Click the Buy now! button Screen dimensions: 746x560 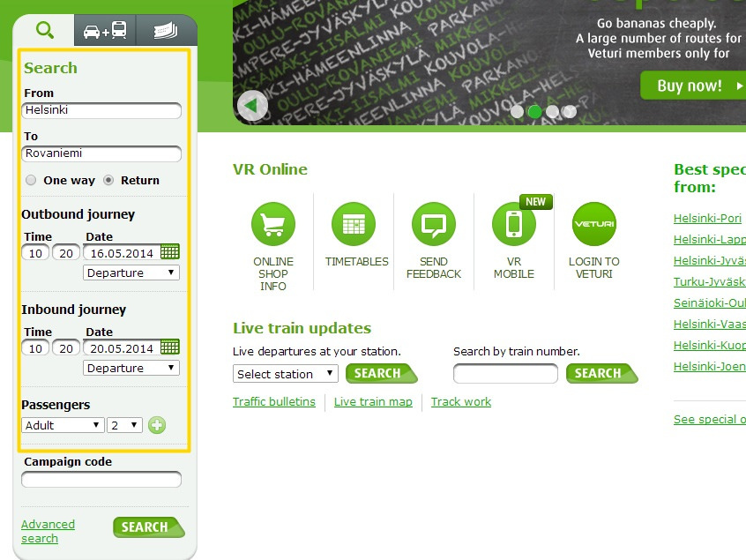(693, 86)
